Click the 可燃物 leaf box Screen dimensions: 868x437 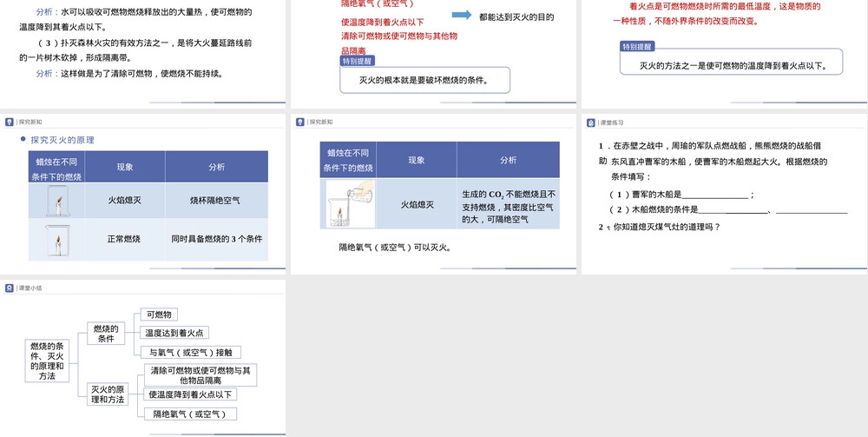coord(159,315)
